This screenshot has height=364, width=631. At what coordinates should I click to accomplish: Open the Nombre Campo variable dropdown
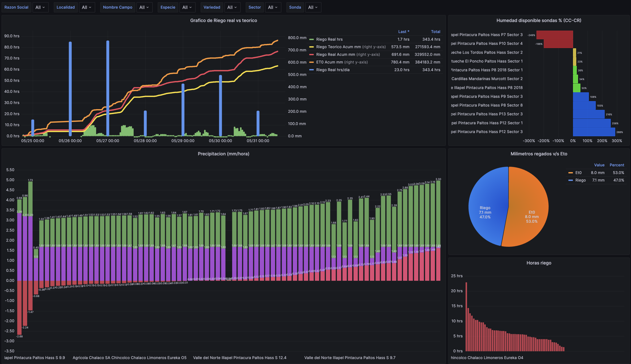click(144, 7)
